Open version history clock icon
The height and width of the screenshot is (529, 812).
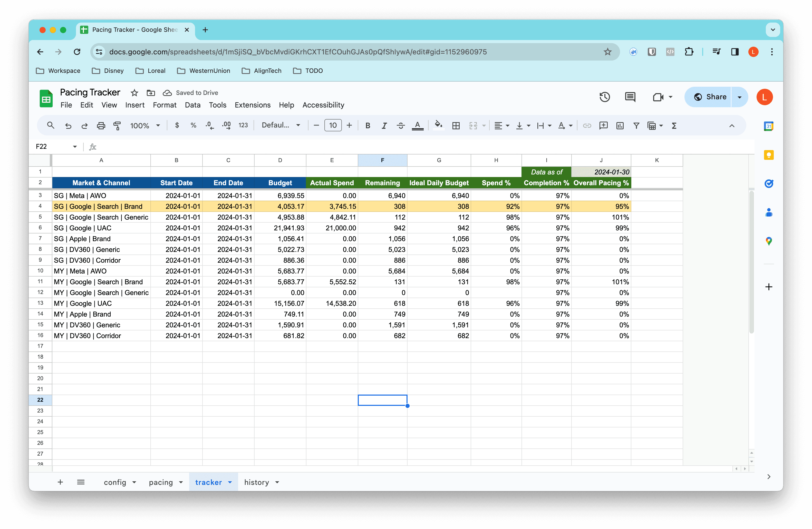click(x=605, y=97)
